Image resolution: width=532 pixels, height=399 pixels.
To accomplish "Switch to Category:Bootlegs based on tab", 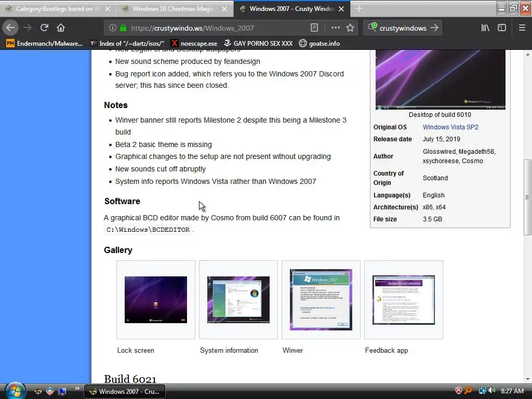I will click(58, 9).
